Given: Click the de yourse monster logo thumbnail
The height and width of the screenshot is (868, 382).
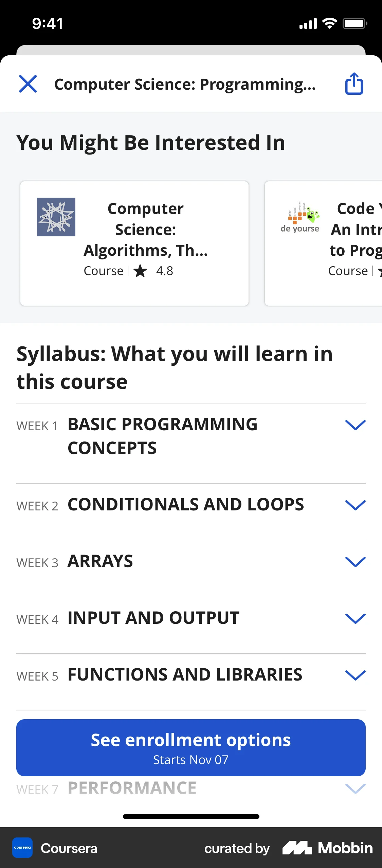Looking at the screenshot, I should [301, 217].
